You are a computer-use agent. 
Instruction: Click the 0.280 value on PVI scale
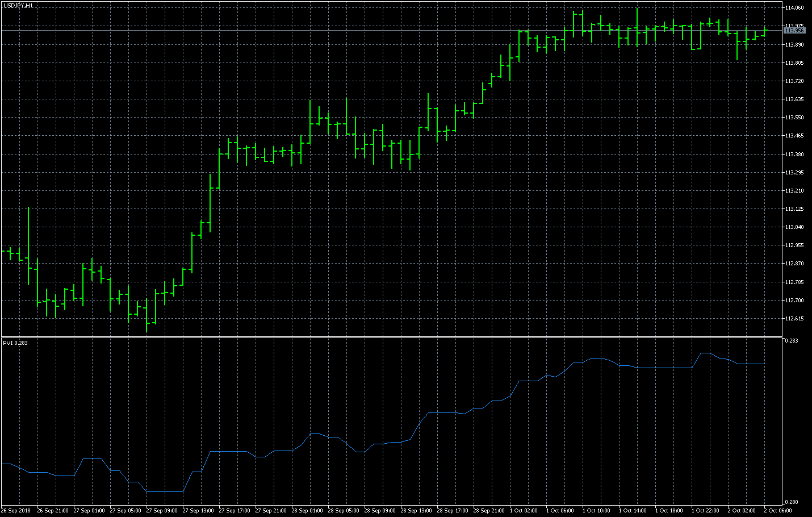[792, 502]
